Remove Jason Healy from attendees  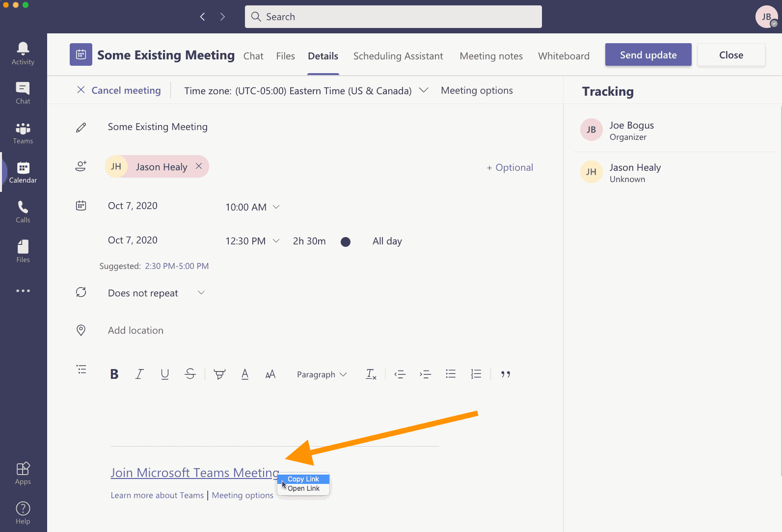(199, 166)
